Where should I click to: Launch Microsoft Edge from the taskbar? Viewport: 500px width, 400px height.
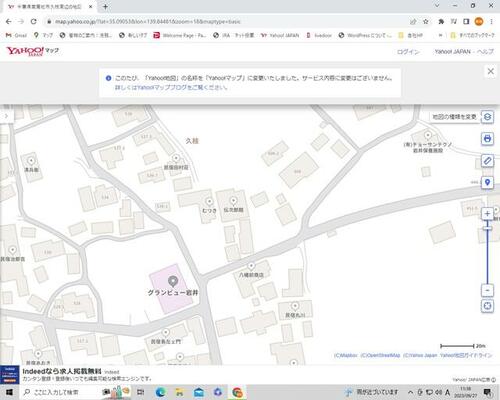160,392
